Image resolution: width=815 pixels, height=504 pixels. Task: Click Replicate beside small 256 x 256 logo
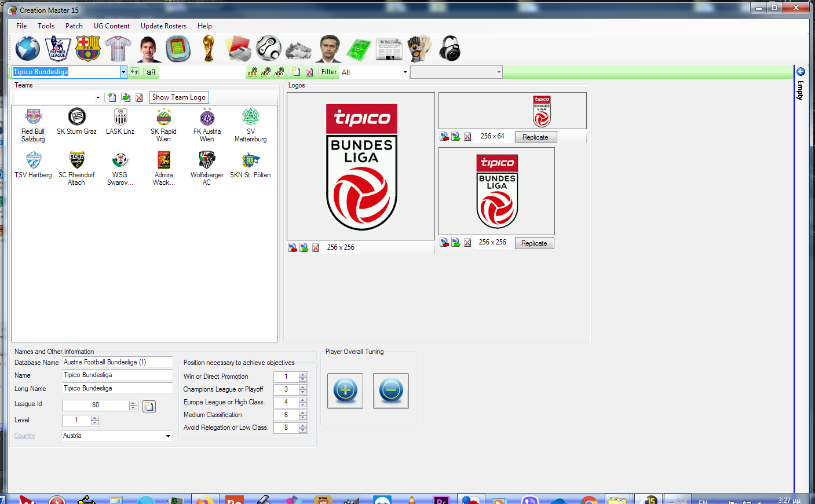534,243
